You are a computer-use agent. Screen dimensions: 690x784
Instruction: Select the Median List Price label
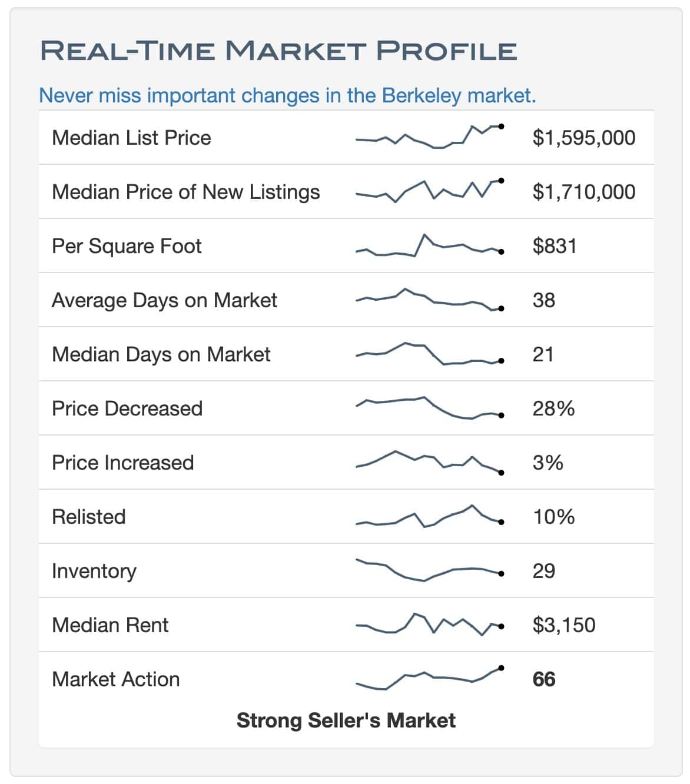pyautogui.click(x=131, y=138)
